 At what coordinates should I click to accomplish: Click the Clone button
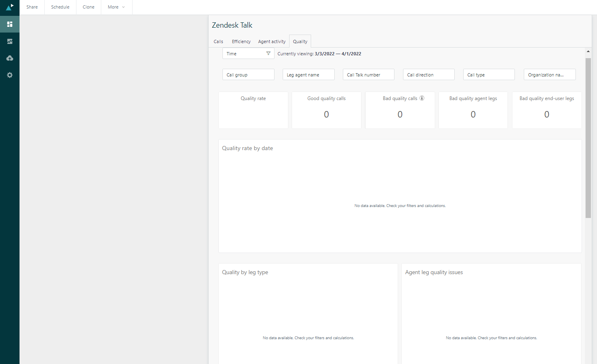(89, 7)
